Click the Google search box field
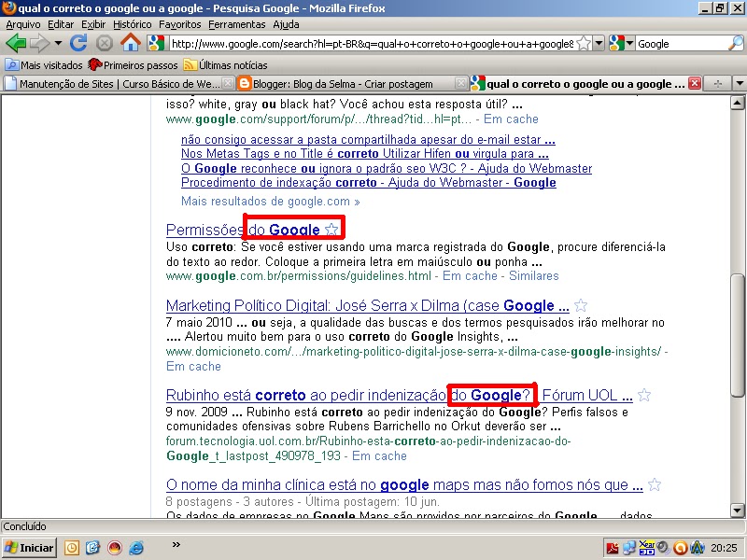The height and width of the screenshot is (560, 747). pyautogui.click(x=682, y=44)
